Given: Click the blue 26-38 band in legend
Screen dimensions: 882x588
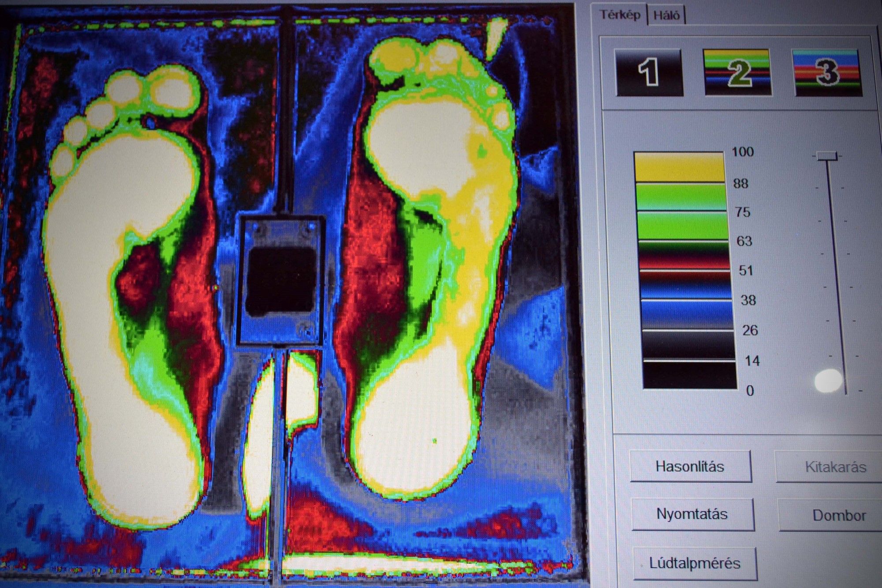Looking at the screenshot, I should pyautogui.click(x=687, y=315).
